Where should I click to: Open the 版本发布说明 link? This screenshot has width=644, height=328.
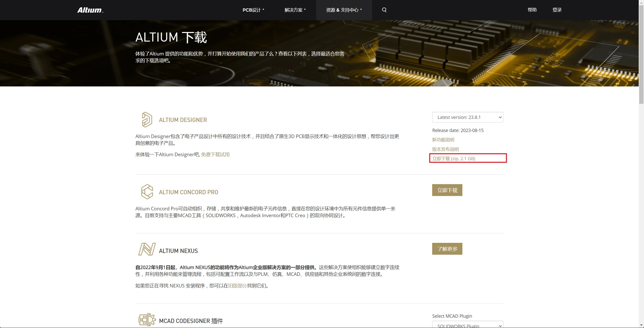pos(446,149)
